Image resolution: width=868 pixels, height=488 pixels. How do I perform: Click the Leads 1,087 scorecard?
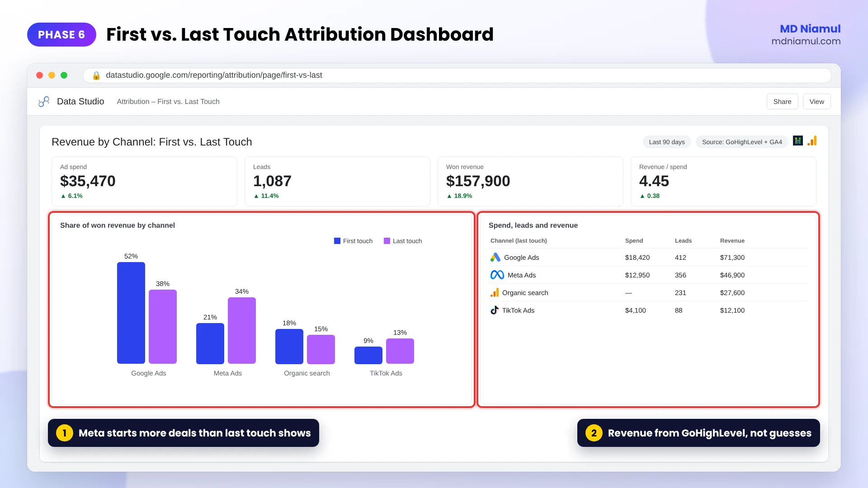coord(337,181)
